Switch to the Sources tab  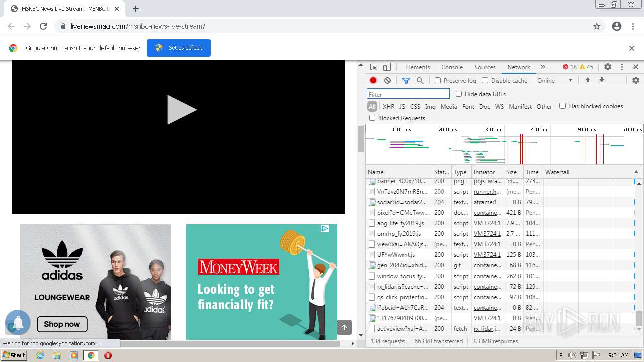[x=485, y=67]
